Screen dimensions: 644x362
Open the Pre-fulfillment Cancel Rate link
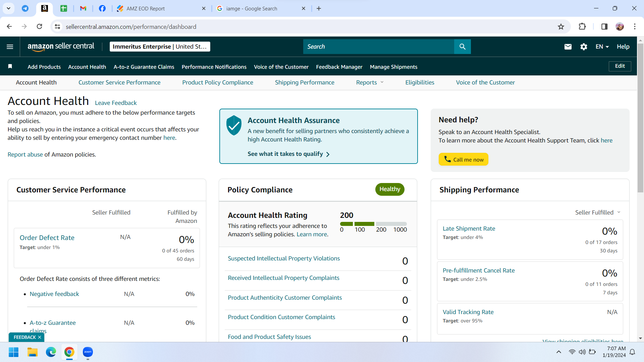tap(479, 270)
